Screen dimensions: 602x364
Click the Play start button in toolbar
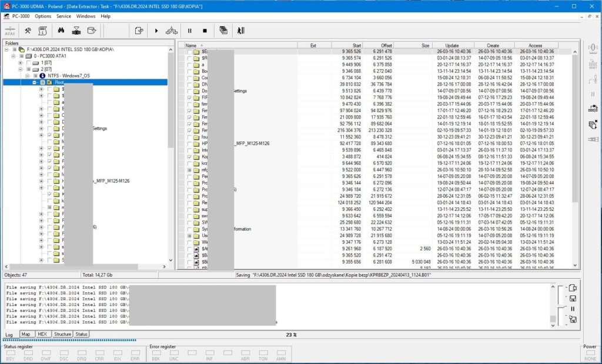coord(156,31)
